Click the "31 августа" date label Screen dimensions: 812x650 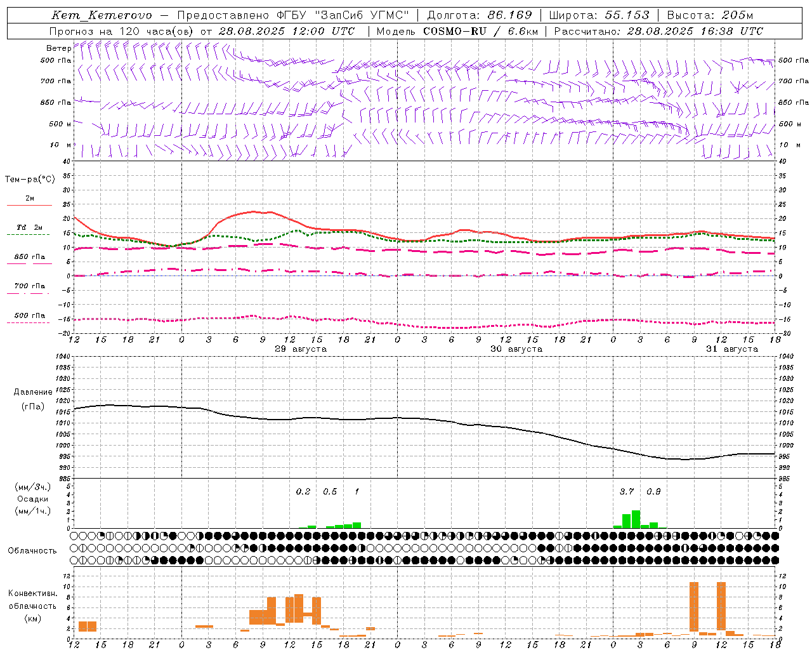(x=732, y=349)
